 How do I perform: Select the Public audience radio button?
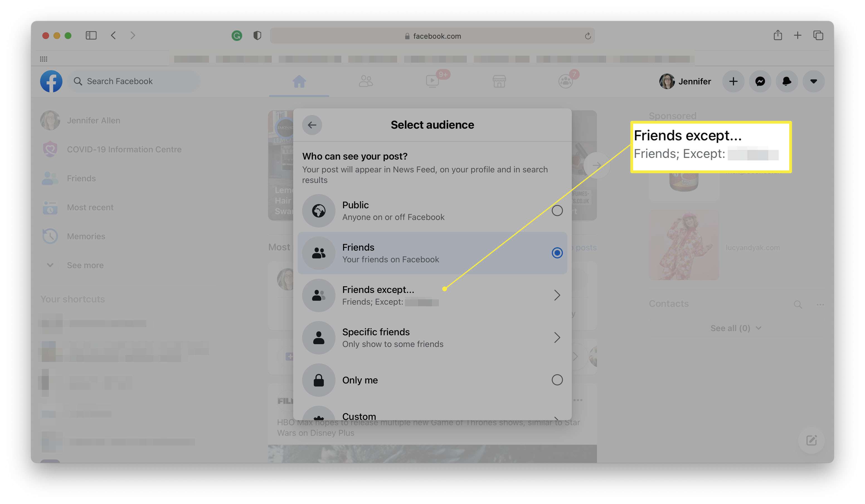(x=557, y=211)
